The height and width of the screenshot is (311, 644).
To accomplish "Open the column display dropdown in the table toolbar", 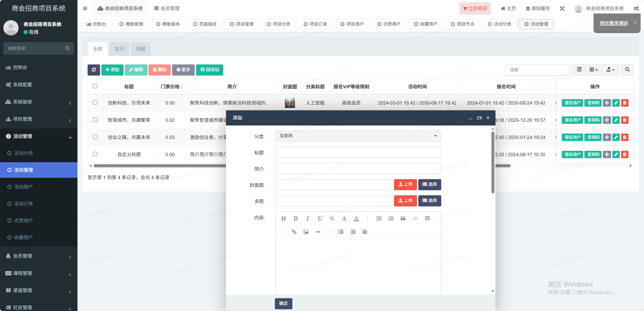I will (x=593, y=70).
